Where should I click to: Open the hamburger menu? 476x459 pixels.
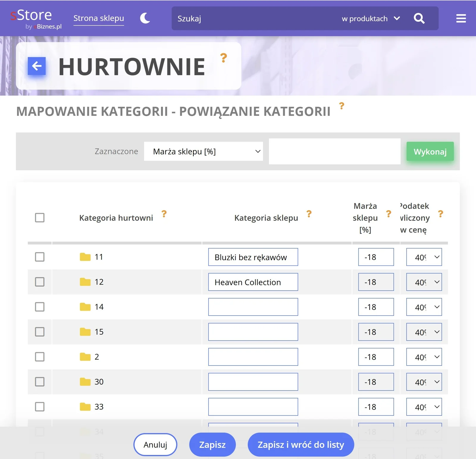[461, 18]
